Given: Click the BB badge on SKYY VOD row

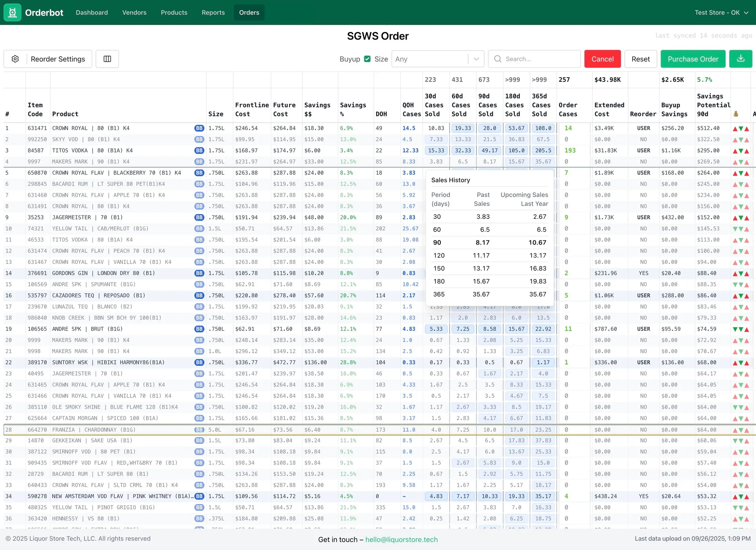Looking at the screenshot, I should click(199, 139).
